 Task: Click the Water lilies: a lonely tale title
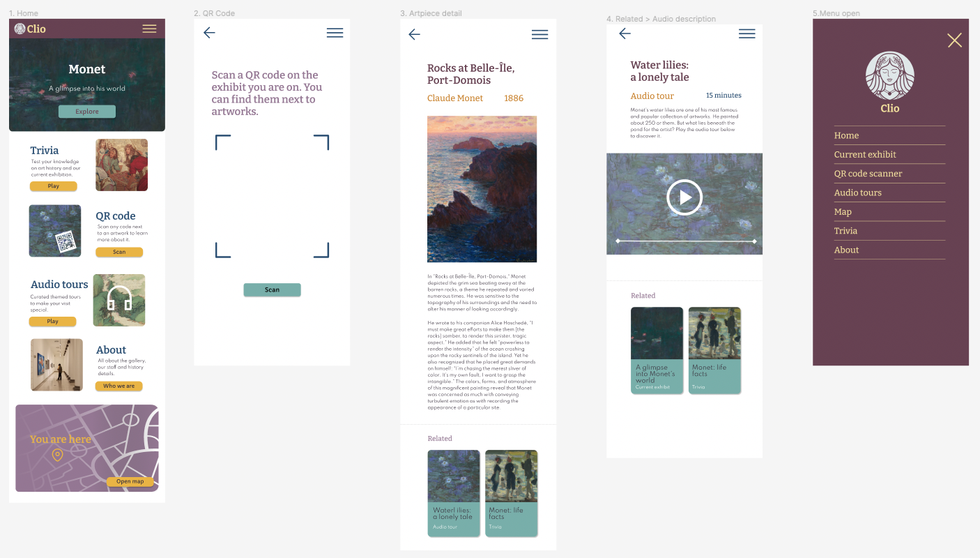coord(659,71)
